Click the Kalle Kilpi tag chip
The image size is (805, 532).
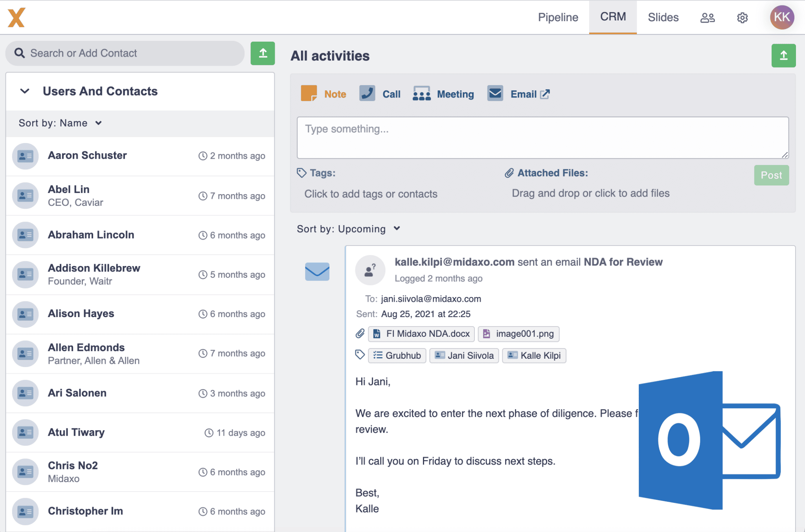click(534, 356)
